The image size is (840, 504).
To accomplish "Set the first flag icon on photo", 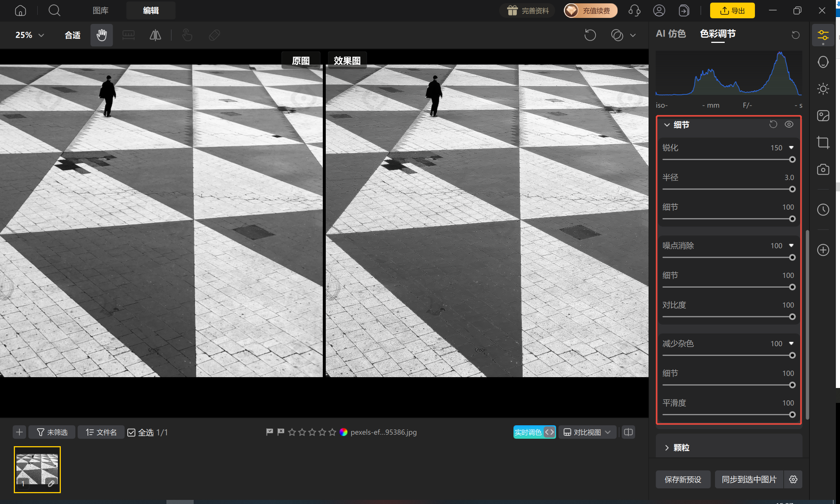I will (269, 432).
